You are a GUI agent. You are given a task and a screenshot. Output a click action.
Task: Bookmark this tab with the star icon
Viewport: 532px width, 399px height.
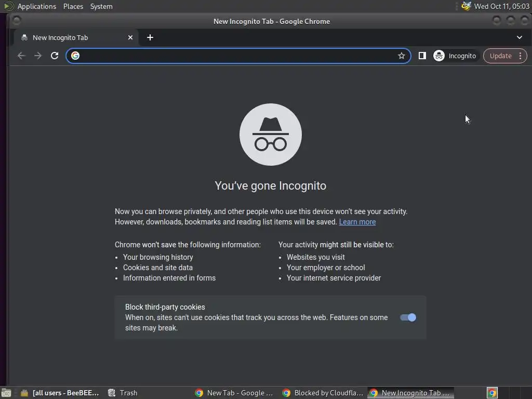pos(402,56)
